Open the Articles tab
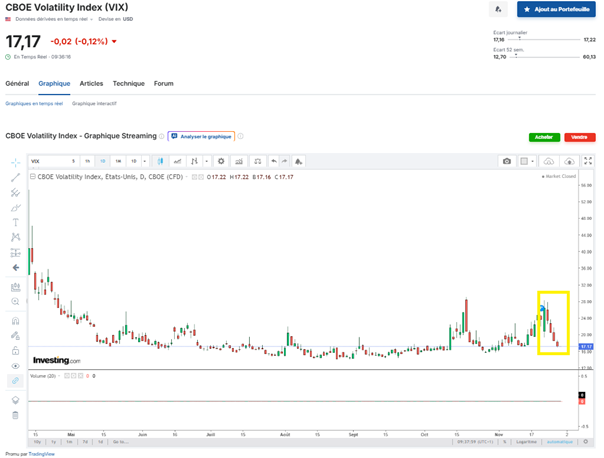The width and height of the screenshot is (604, 458). [91, 84]
